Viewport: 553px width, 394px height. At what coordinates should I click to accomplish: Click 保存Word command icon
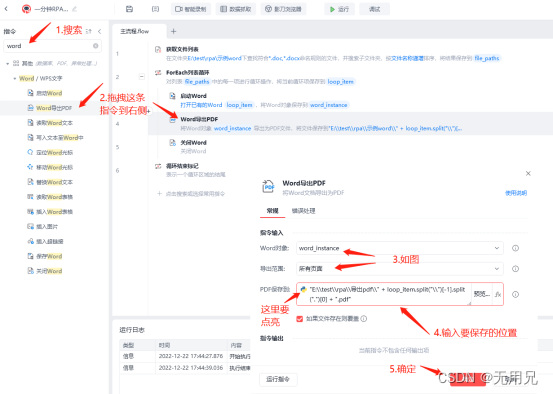(30, 256)
